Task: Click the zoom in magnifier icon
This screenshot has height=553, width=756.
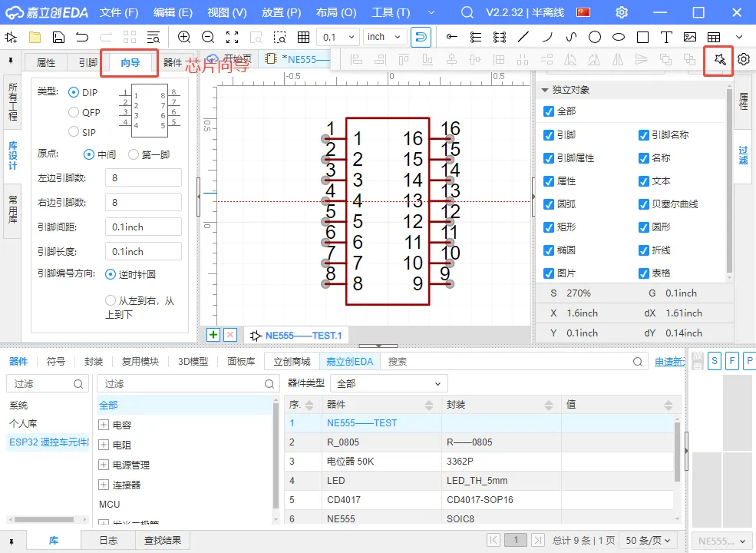Action: click(183, 37)
